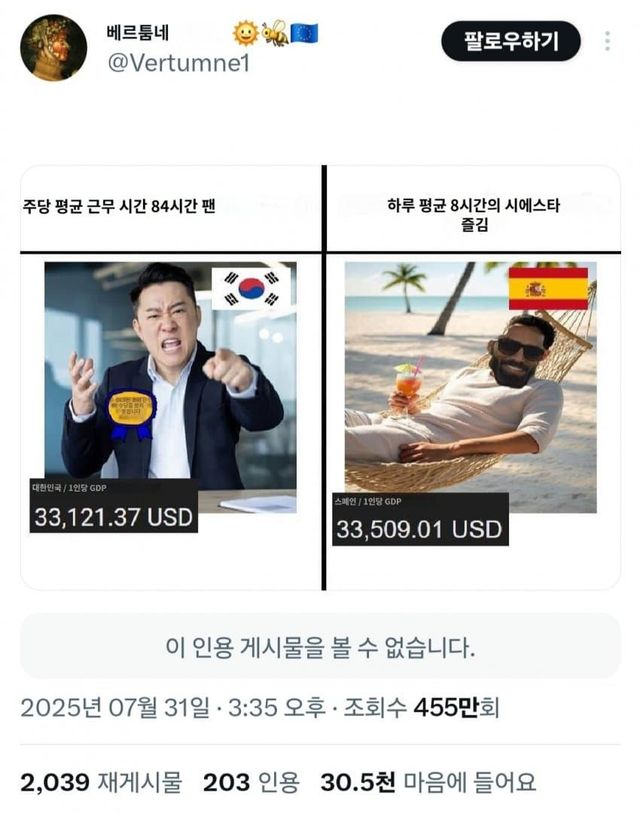Open the three-dot more options menu
Viewport: 640px width, 813px height.
(x=607, y=41)
